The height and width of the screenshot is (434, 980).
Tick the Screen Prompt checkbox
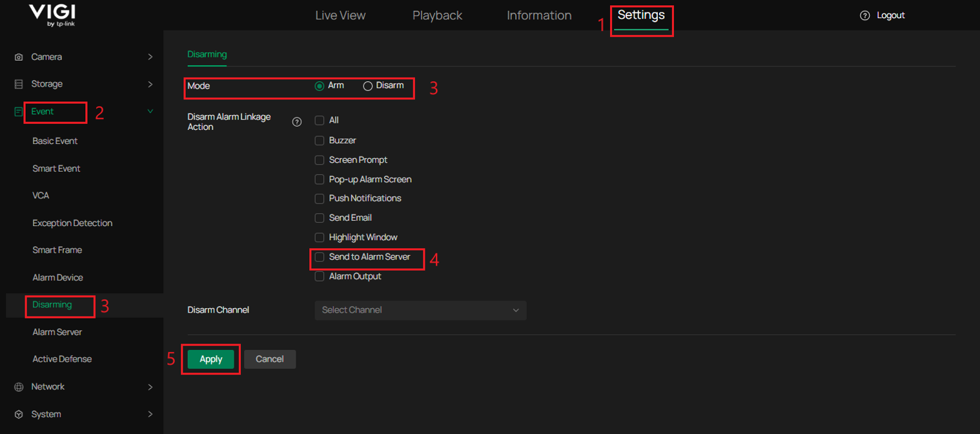(320, 160)
